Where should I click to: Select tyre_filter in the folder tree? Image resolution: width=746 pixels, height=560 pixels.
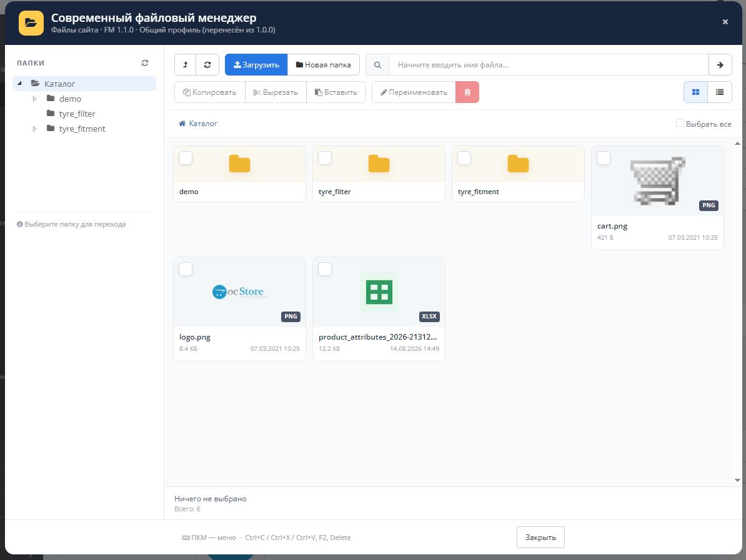77,114
